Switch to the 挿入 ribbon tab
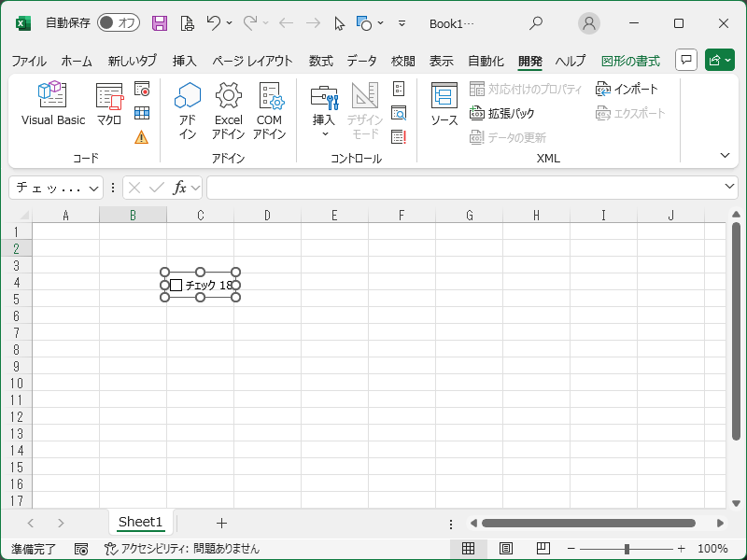This screenshot has width=747, height=560. (x=184, y=61)
